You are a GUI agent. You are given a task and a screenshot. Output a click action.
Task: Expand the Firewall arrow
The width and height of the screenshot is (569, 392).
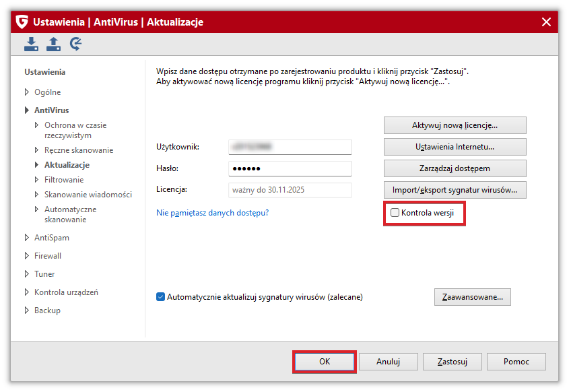click(x=26, y=256)
